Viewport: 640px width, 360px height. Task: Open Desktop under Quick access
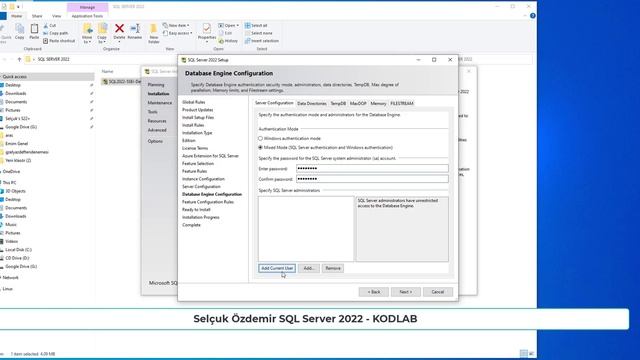click(x=13, y=85)
